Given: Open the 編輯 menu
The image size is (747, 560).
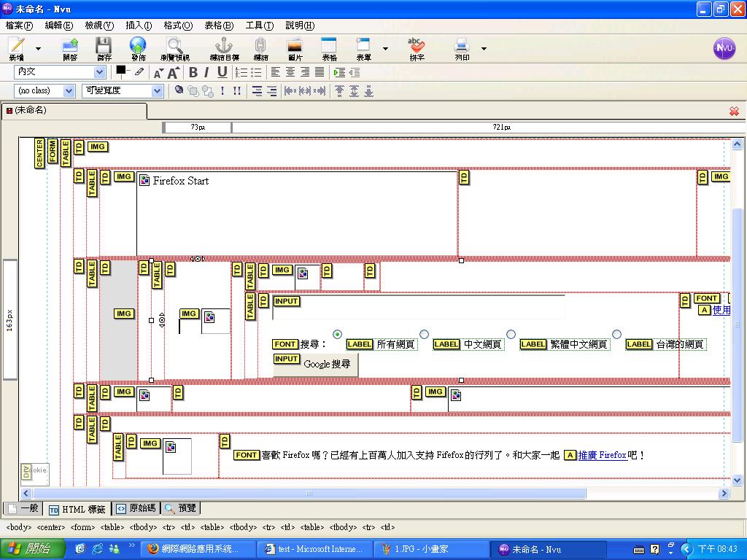Looking at the screenshot, I should (58, 26).
